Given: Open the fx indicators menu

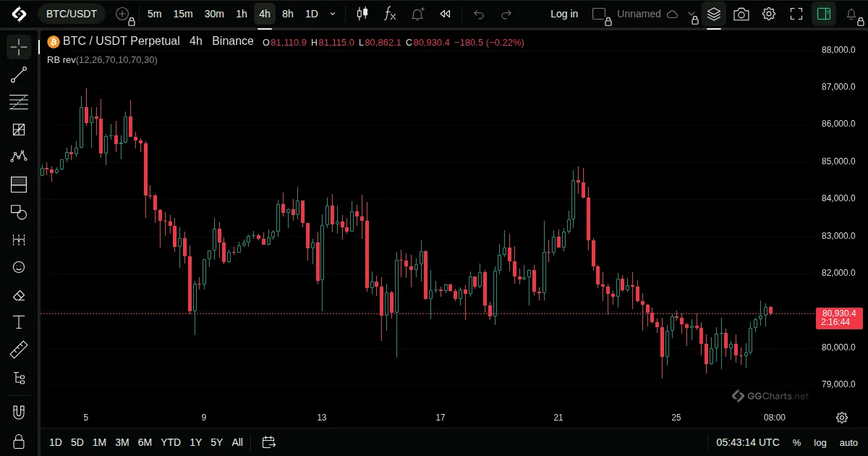Looking at the screenshot, I should coord(390,14).
